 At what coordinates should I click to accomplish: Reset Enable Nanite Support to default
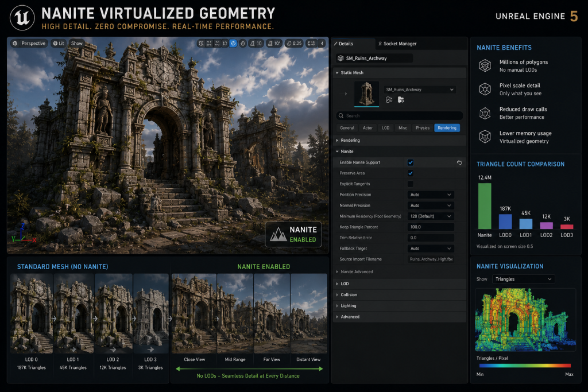[459, 162]
